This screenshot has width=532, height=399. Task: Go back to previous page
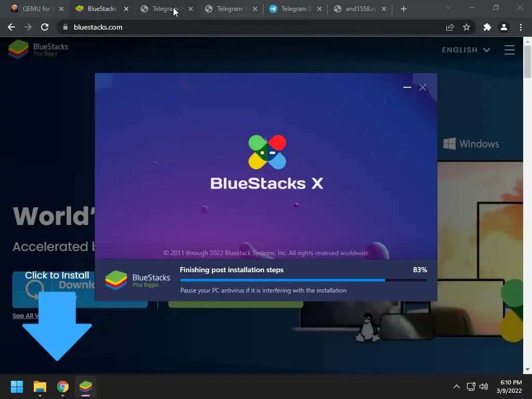pos(11,27)
